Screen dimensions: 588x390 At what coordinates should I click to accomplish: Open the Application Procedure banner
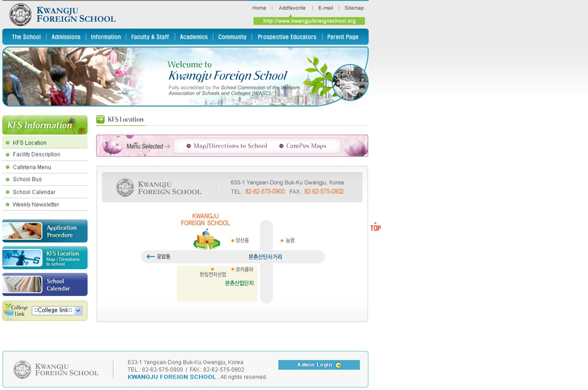[45, 231]
